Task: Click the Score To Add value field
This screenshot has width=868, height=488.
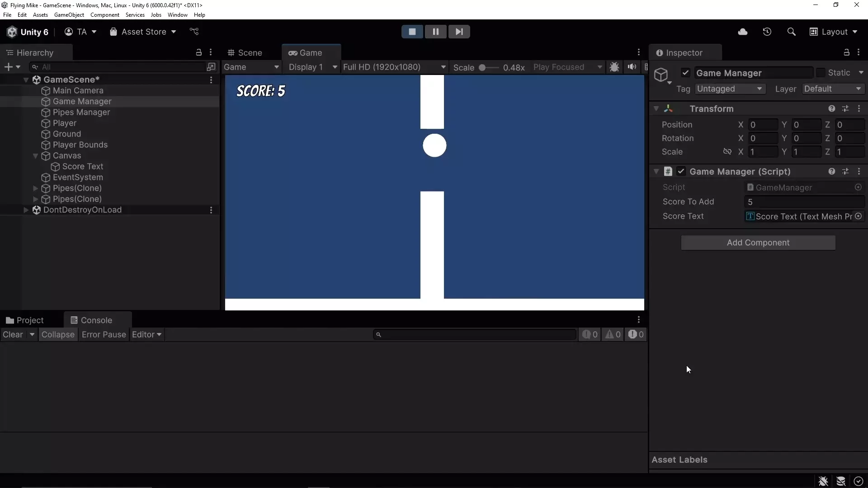Action: pyautogui.click(x=804, y=202)
